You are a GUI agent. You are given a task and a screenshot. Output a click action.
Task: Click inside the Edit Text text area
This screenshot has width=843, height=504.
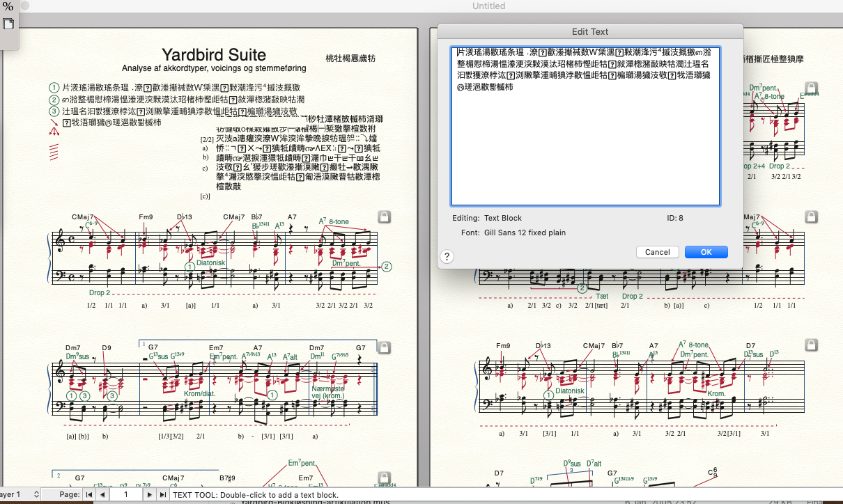point(585,146)
